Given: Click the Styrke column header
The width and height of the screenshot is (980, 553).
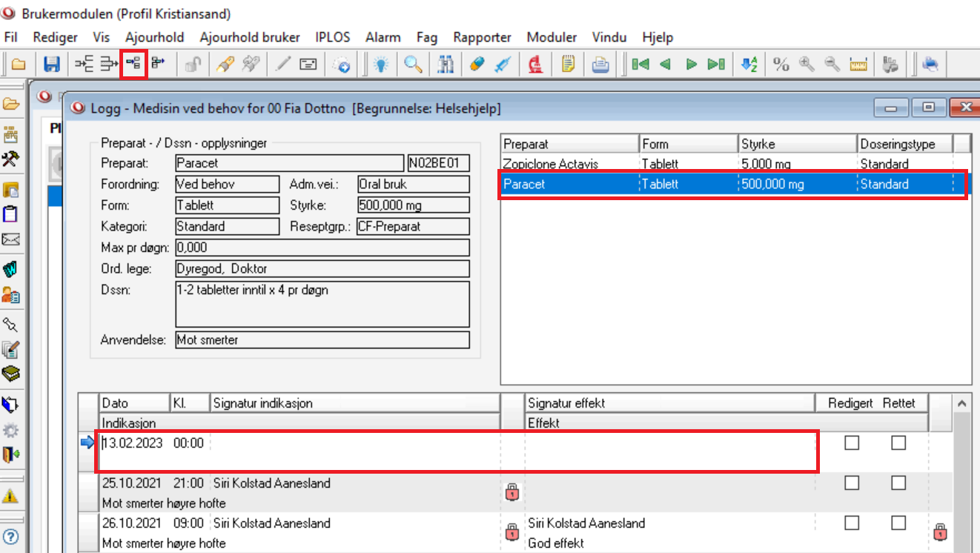Looking at the screenshot, I should [x=798, y=144].
